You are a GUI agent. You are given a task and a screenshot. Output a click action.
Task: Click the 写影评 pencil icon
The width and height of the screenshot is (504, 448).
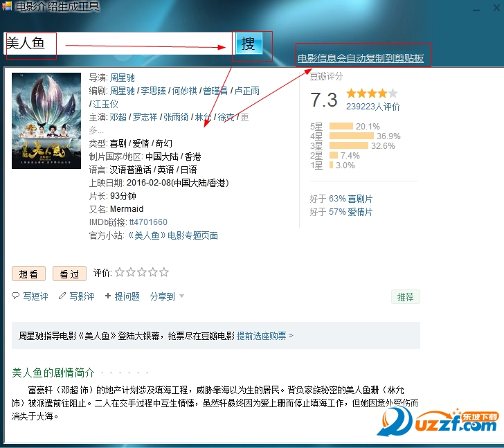62,296
